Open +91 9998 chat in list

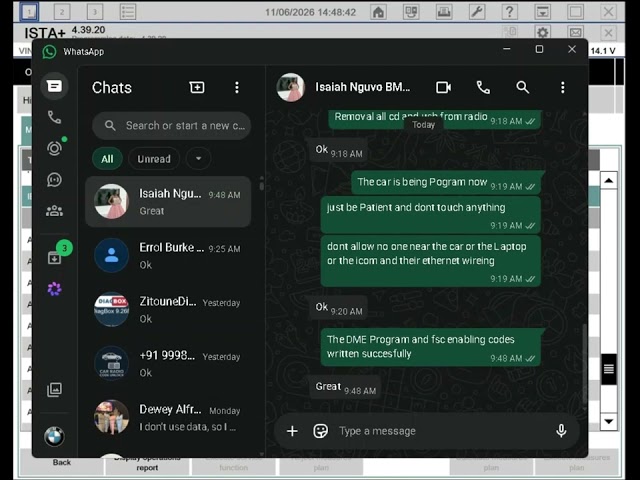[x=168, y=363]
